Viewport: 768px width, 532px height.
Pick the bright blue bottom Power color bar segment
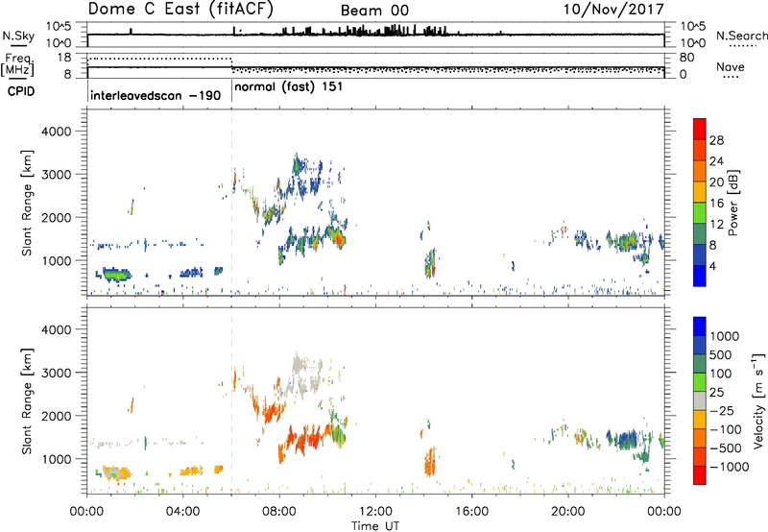coord(700,276)
